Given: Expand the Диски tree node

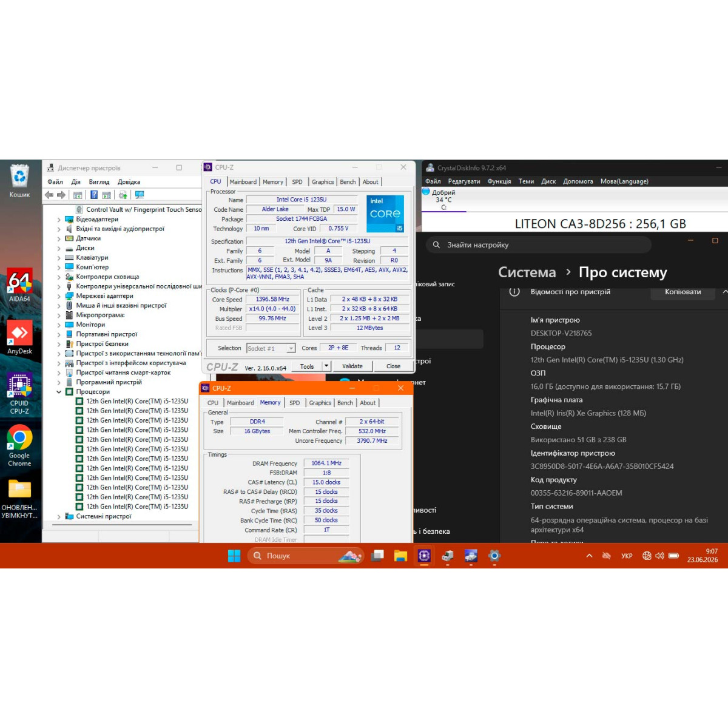Looking at the screenshot, I should click(59, 248).
